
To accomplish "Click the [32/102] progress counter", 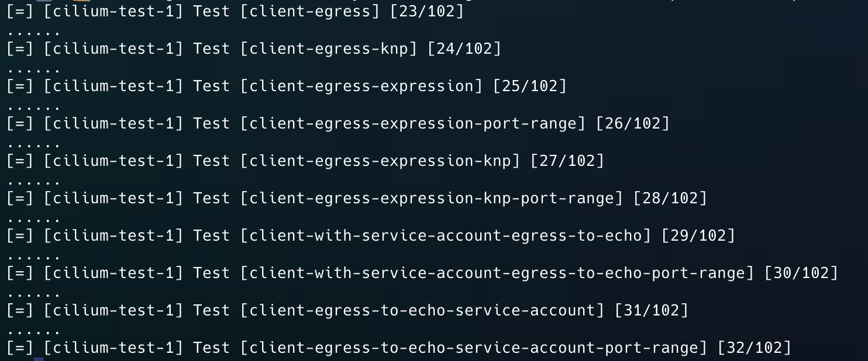I will (x=755, y=348).
